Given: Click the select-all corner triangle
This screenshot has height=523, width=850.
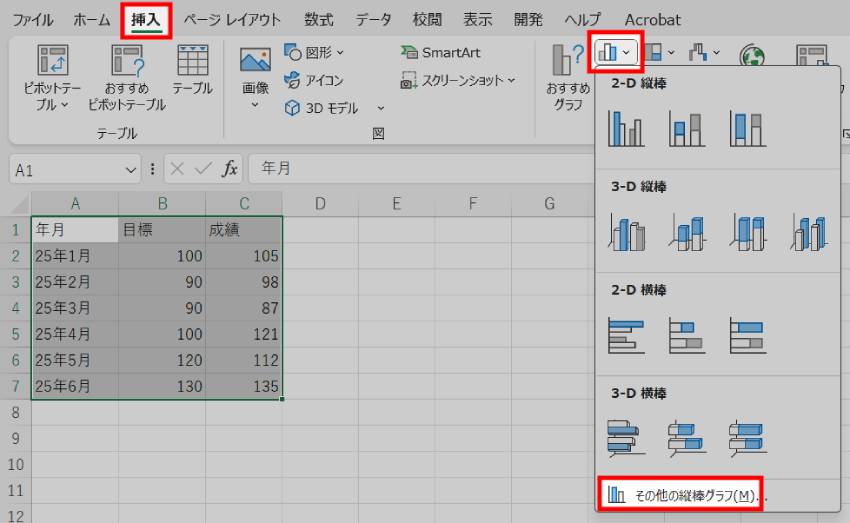Looking at the screenshot, I should coord(20,205).
